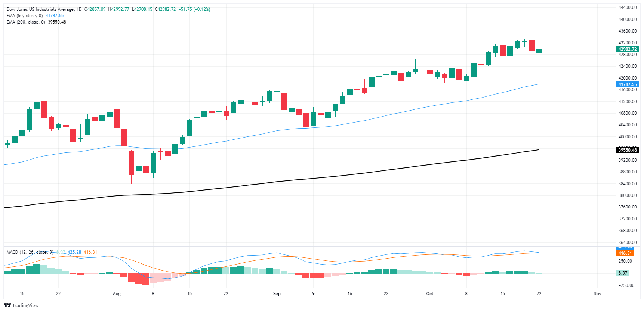
Task: Click the blue EMA 50 price label 41787.55
Action: (627, 84)
